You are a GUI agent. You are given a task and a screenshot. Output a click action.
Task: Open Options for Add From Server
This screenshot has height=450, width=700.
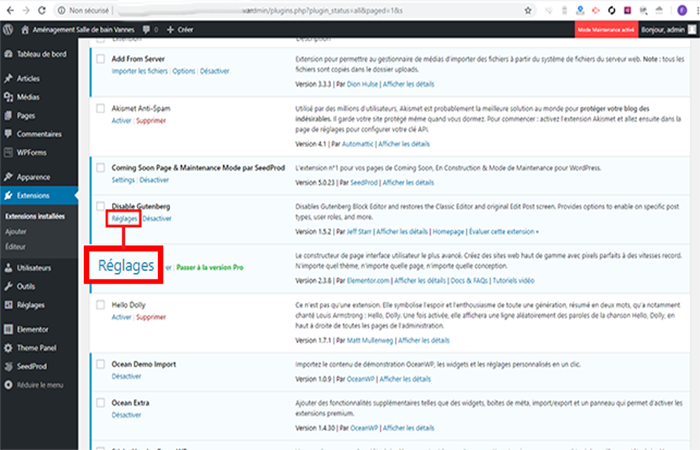[184, 71]
